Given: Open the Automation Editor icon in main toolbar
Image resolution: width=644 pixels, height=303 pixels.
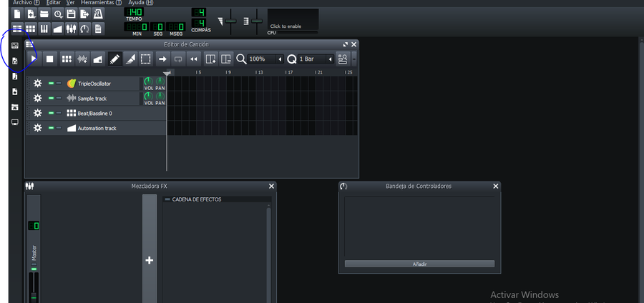Looking at the screenshot, I should pos(58,29).
